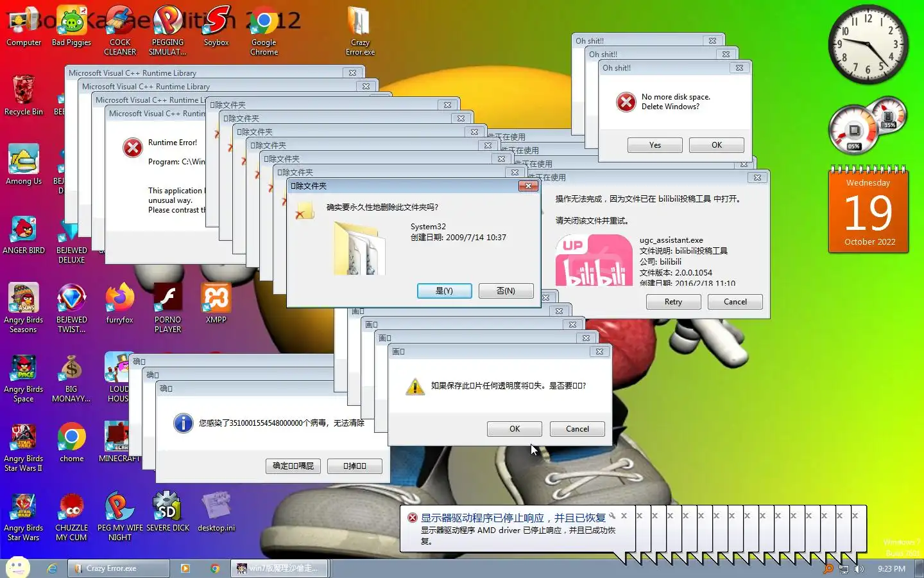Screen dimensions: 924x578
Task: Open the Angry Birds Star Wars icon
Action: click(x=24, y=516)
